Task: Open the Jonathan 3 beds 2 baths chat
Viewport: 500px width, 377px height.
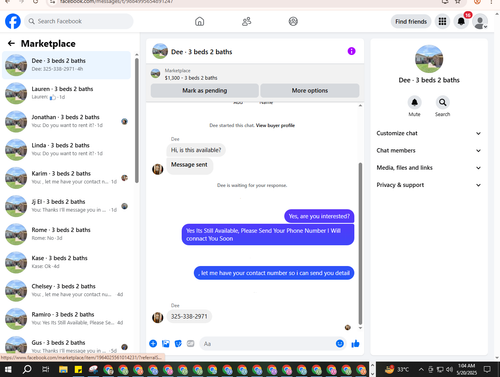Action: click(x=67, y=121)
